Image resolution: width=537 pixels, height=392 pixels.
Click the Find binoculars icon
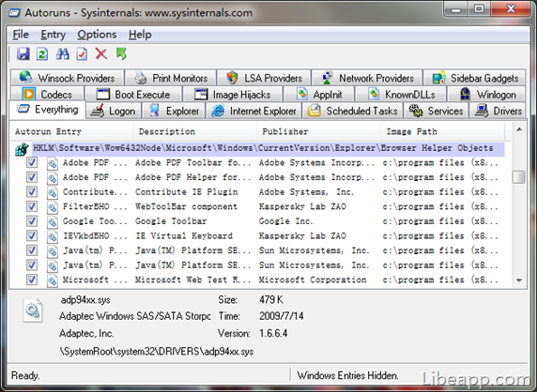(62, 54)
